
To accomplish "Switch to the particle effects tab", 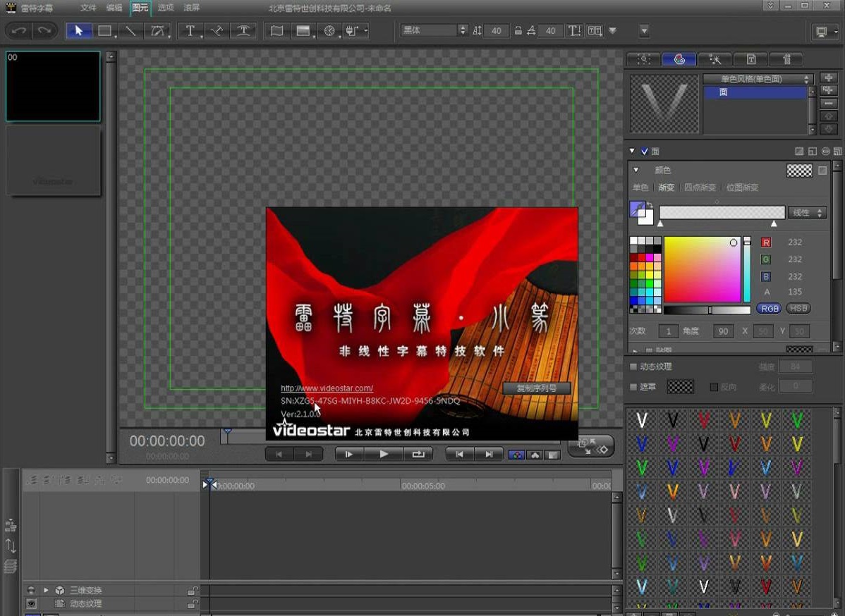I will click(x=715, y=59).
